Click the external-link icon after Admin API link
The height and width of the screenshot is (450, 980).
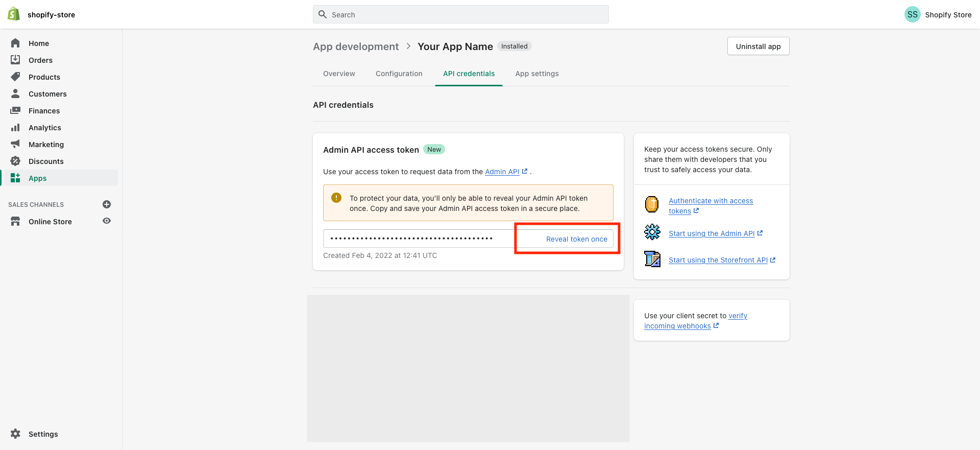point(524,172)
